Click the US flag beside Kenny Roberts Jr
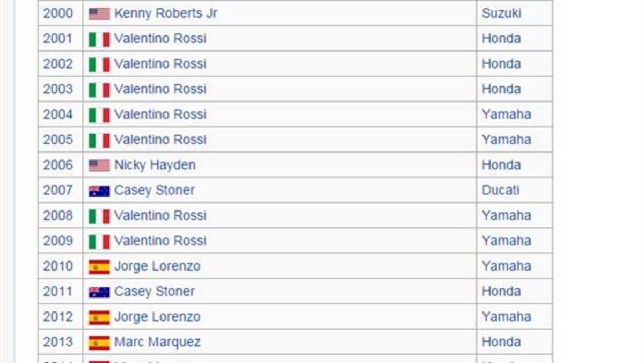 coord(99,14)
